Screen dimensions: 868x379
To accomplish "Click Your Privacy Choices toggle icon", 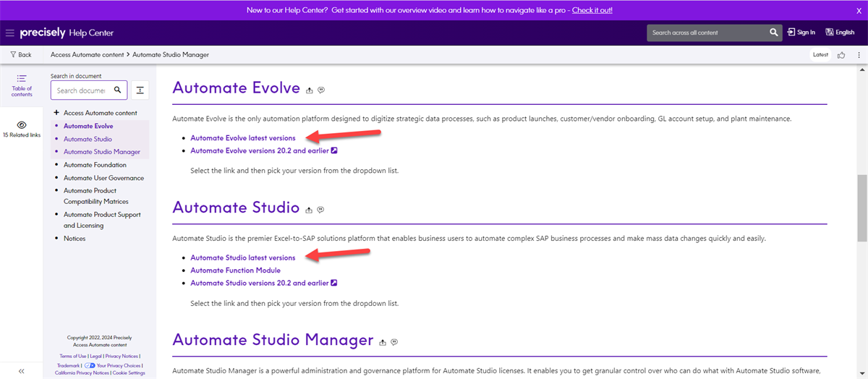I will coord(90,365).
